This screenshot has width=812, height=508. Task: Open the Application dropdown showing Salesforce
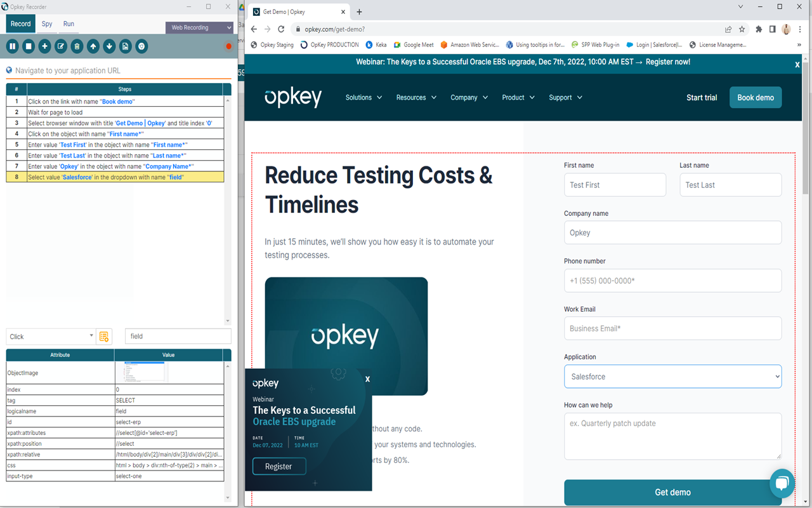click(x=672, y=376)
